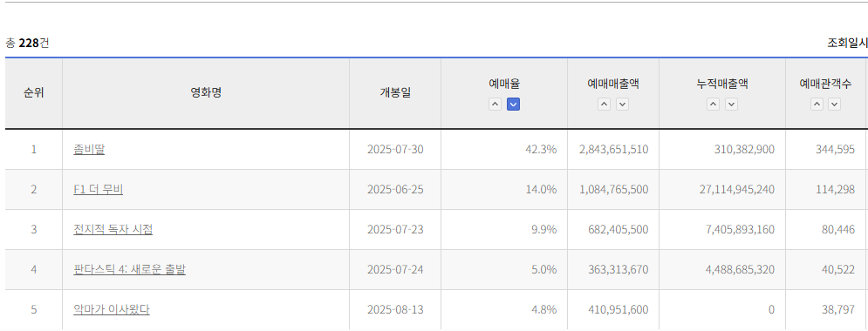Sort 예매관객수 column descending
The height and width of the screenshot is (331, 868).
834,104
